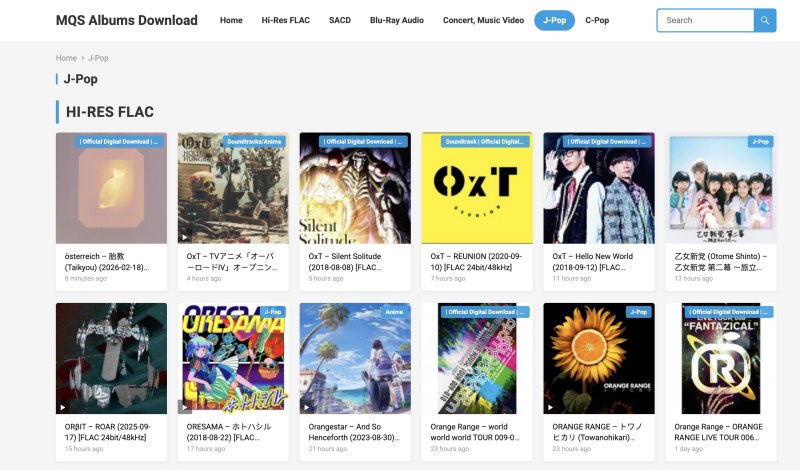Click J-Pop in the breadcrumb
Viewport: 800px width, 470px height.
98,58
